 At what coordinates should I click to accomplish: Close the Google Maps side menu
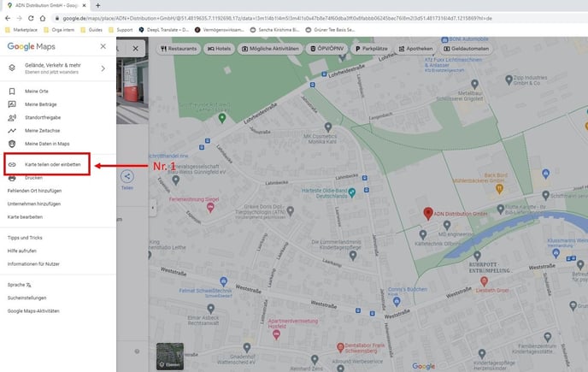(103, 46)
